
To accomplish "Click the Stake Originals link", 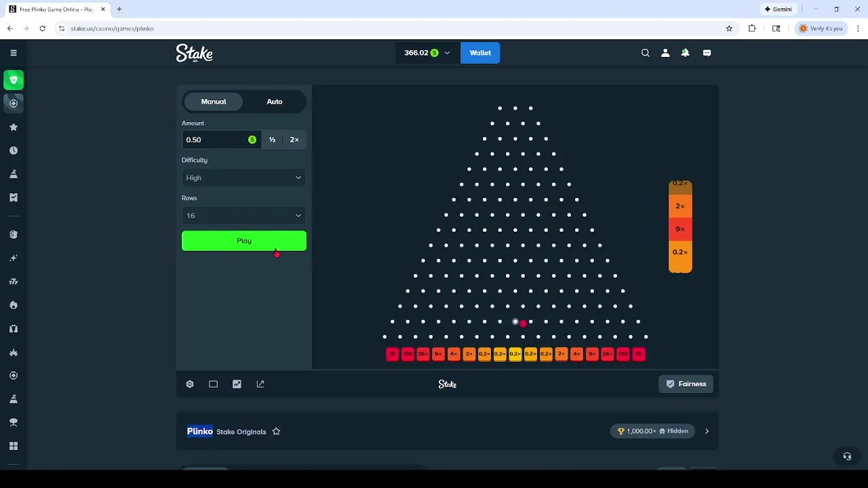I will pos(241,432).
